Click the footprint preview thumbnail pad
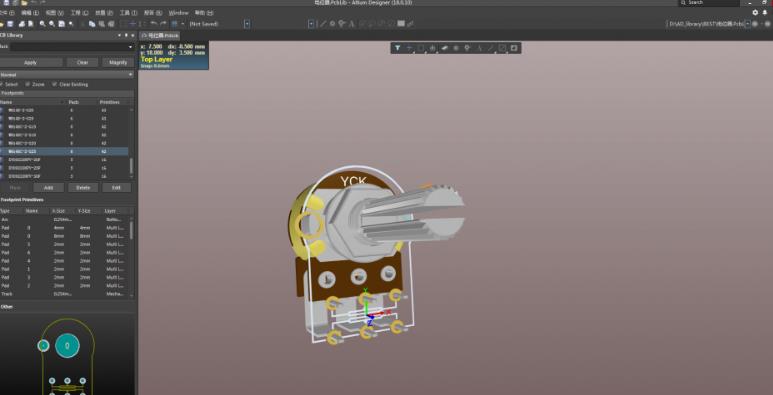This screenshot has width=773, height=395. pyautogui.click(x=67, y=346)
